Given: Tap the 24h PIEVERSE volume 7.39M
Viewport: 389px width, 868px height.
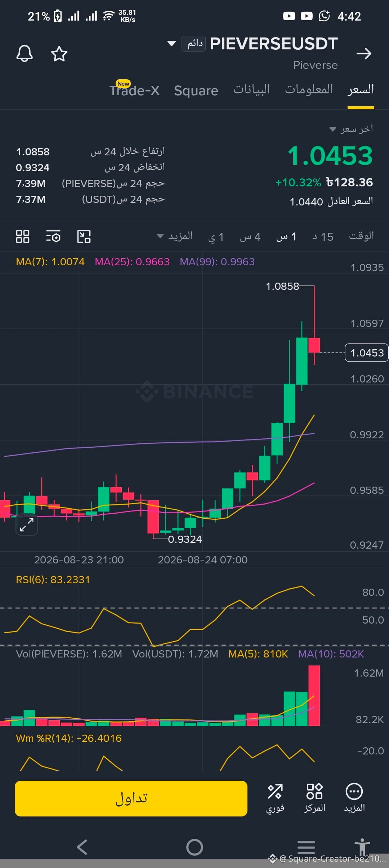Looking at the screenshot, I should pos(31,183).
